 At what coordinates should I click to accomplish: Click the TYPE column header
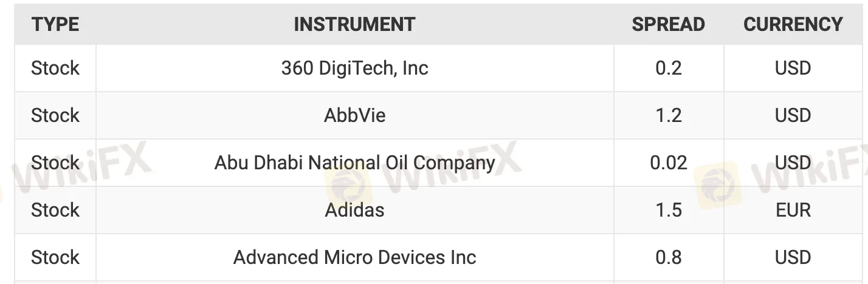click(x=55, y=24)
